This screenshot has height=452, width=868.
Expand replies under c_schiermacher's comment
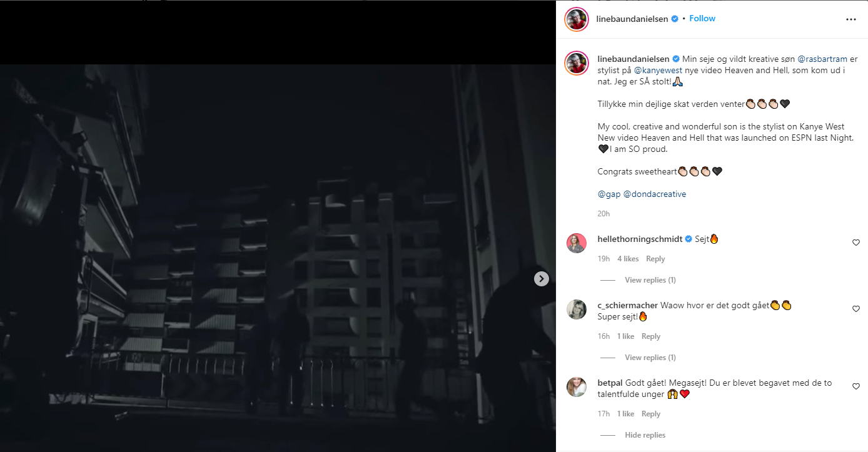tap(650, 358)
